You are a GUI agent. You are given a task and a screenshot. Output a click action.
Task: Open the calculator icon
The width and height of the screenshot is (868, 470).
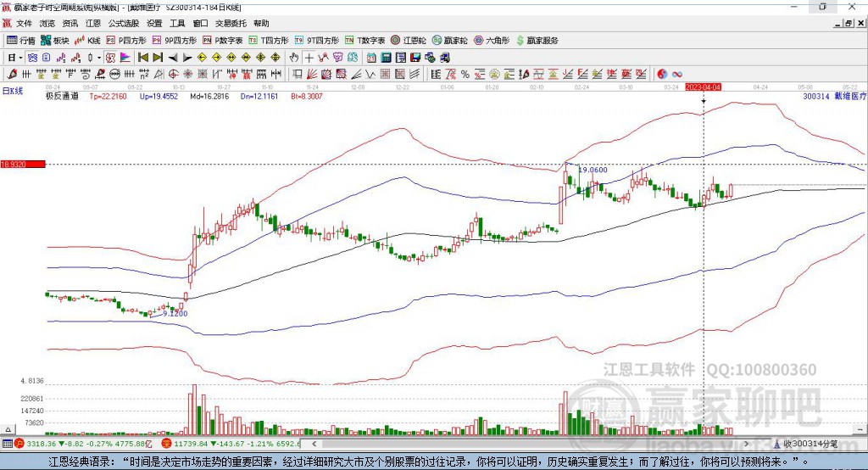pyautogui.click(x=387, y=58)
